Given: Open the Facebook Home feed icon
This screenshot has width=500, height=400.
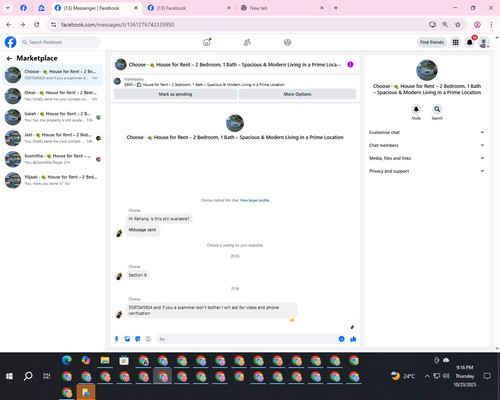Looking at the screenshot, I should [x=207, y=42].
